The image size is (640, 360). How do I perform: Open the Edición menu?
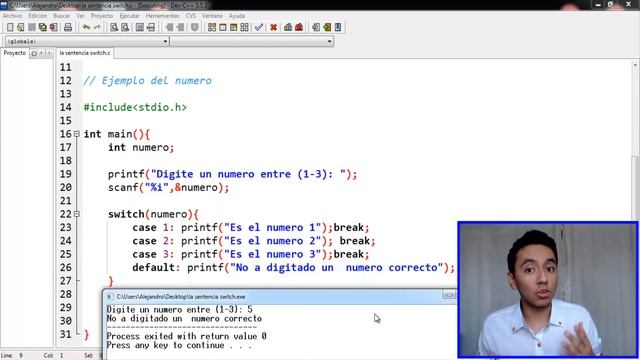click(x=38, y=16)
